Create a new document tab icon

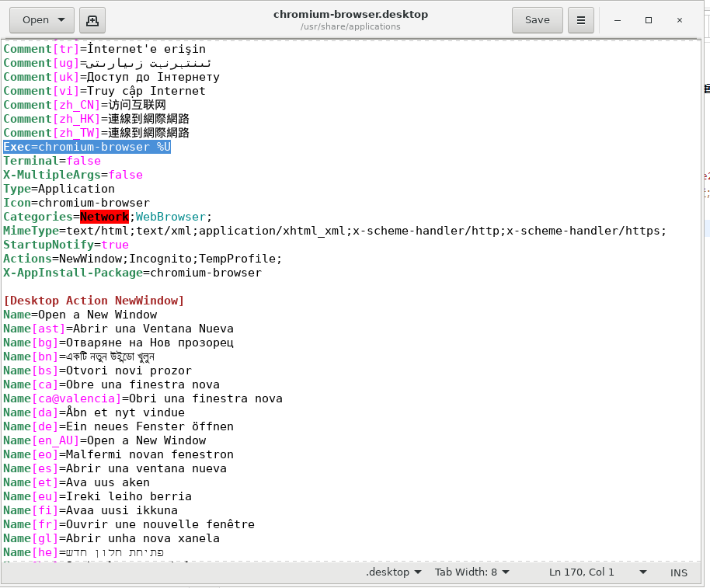[92, 20]
